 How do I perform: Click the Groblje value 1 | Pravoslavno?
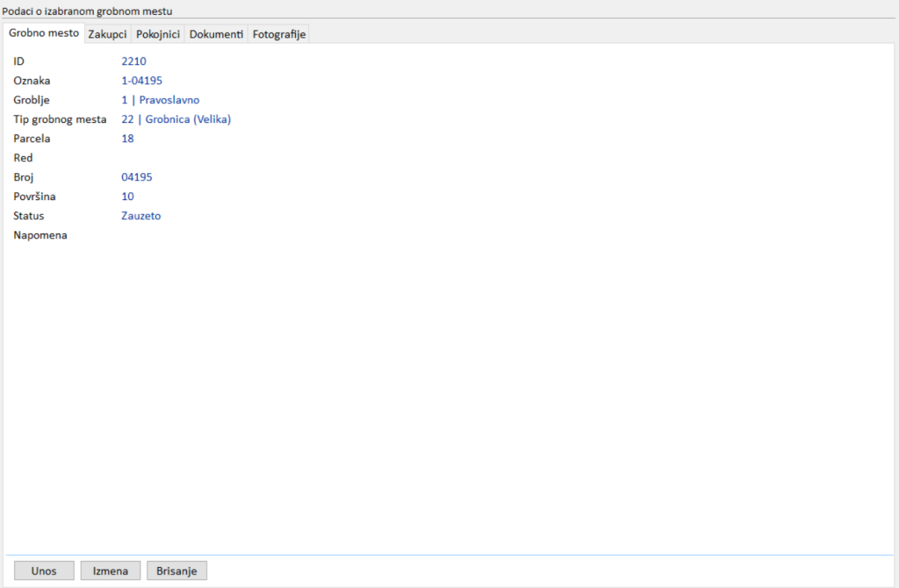coord(160,100)
